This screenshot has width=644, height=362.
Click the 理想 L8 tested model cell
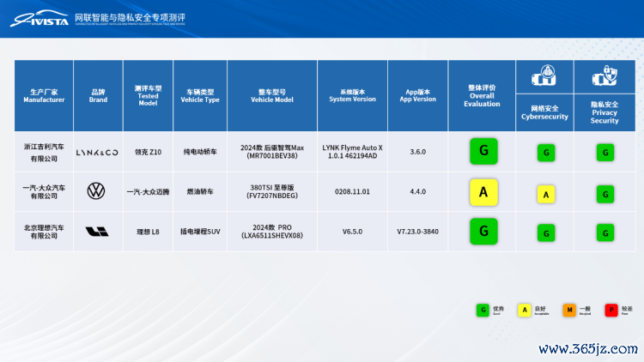148,232
